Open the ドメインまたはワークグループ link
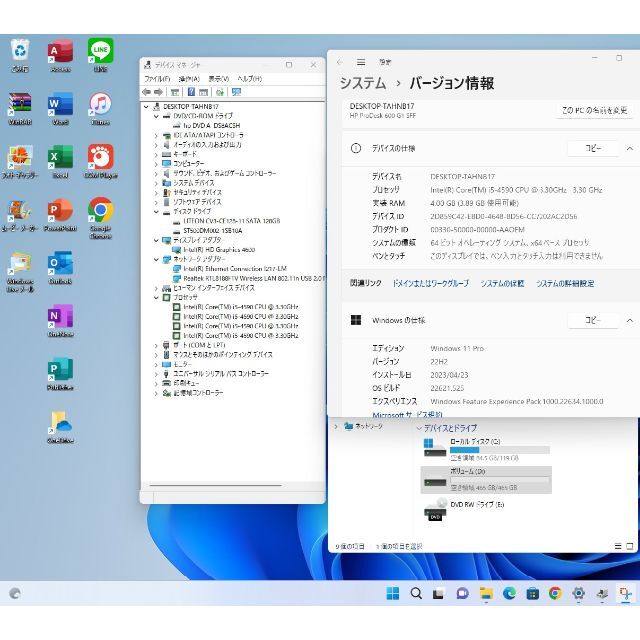 [431, 283]
